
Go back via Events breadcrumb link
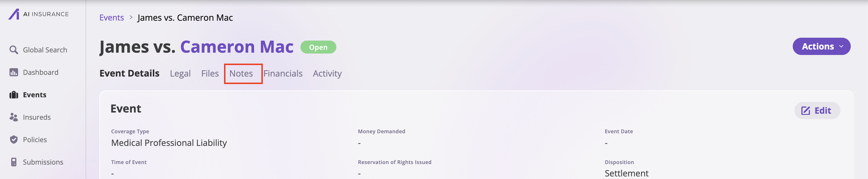point(111,18)
